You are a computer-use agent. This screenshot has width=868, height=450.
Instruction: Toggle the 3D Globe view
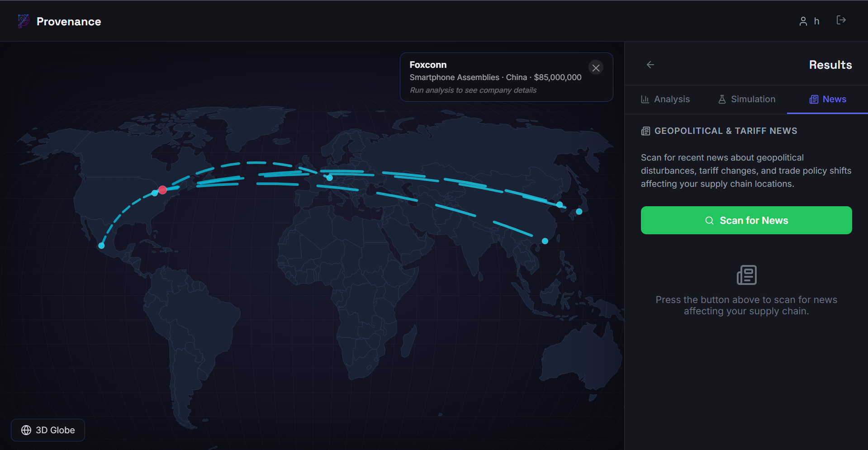click(48, 430)
